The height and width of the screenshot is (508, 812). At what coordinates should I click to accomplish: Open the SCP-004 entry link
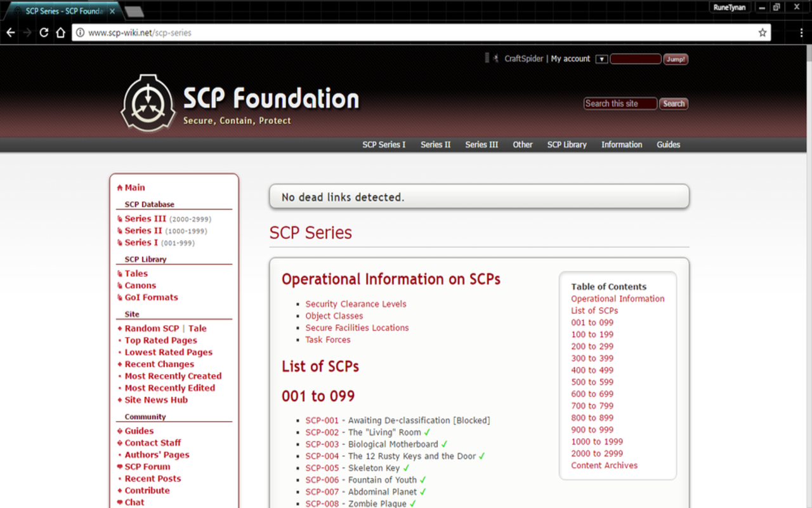pyautogui.click(x=322, y=456)
